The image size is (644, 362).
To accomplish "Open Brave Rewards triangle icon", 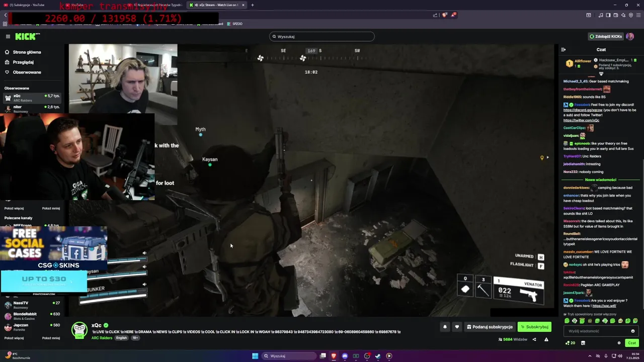I will pos(453,15).
